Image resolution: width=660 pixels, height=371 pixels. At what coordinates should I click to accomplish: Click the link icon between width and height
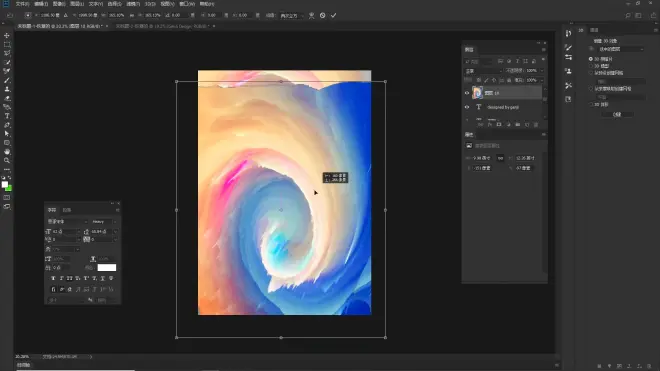point(132,15)
